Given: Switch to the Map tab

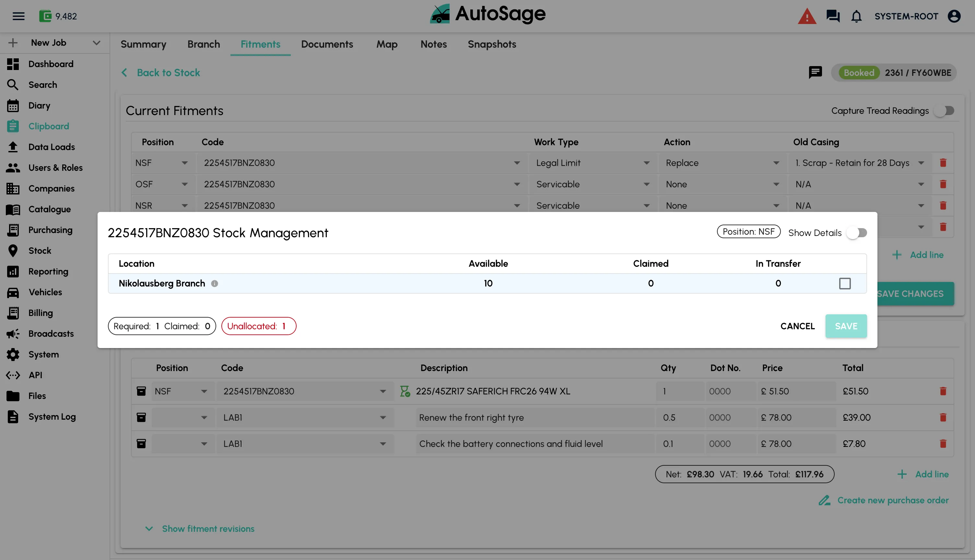Looking at the screenshot, I should pyautogui.click(x=387, y=44).
